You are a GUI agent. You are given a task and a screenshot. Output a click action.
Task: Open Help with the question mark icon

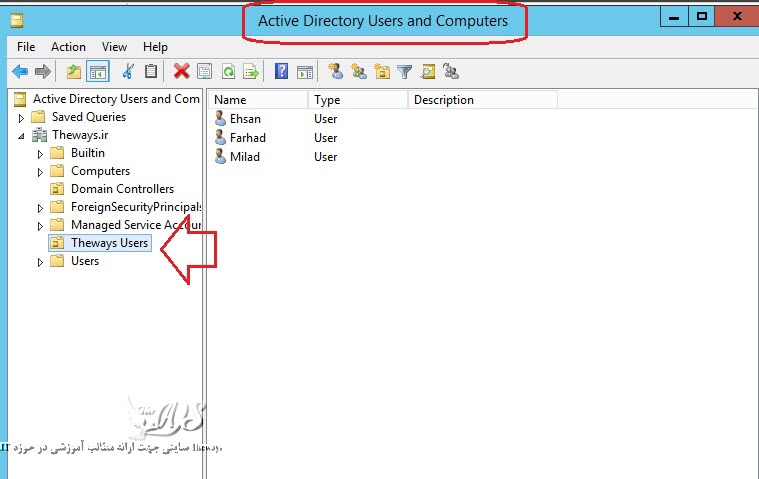pos(282,71)
